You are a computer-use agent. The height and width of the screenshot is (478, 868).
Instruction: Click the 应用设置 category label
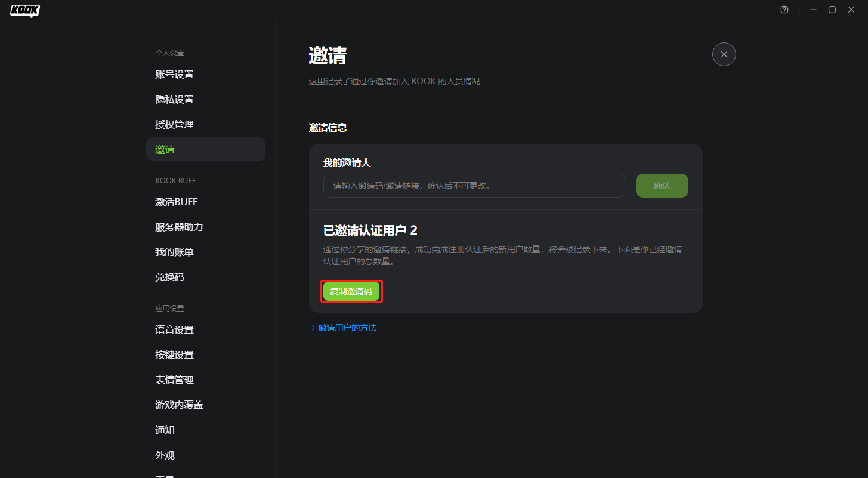tap(169, 309)
